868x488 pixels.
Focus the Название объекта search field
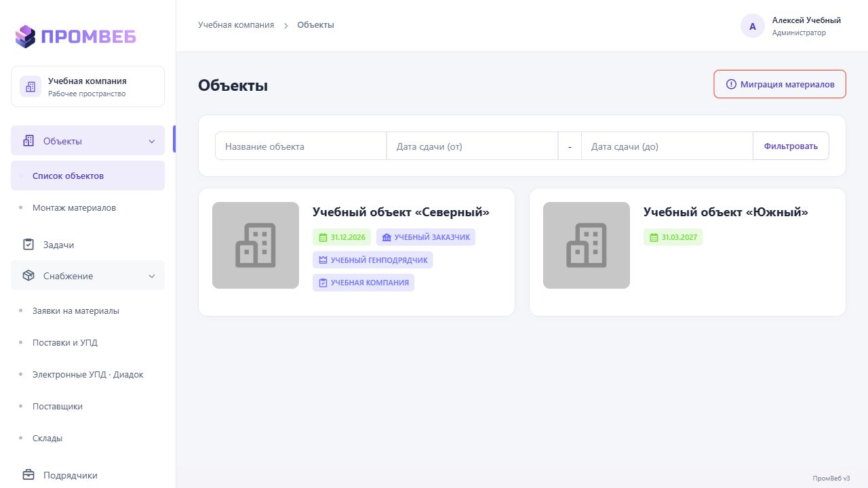[x=301, y=146]
